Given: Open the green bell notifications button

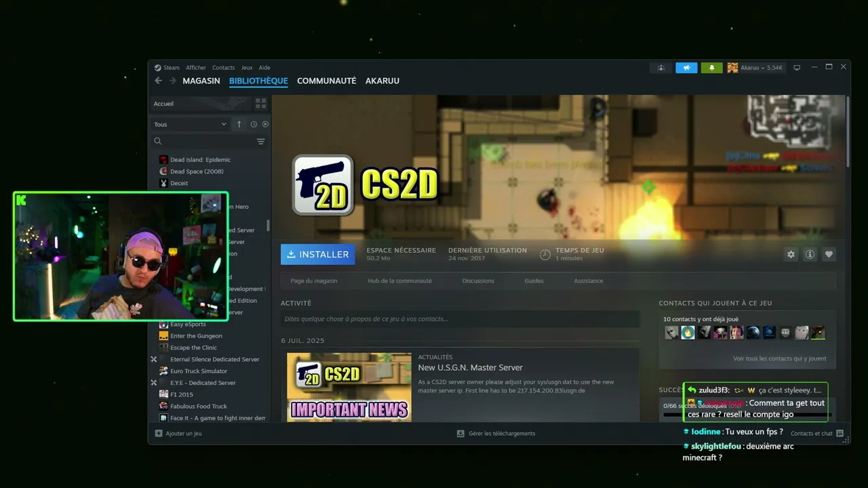Looking at the screenshot, I should [x=712, y=68].
